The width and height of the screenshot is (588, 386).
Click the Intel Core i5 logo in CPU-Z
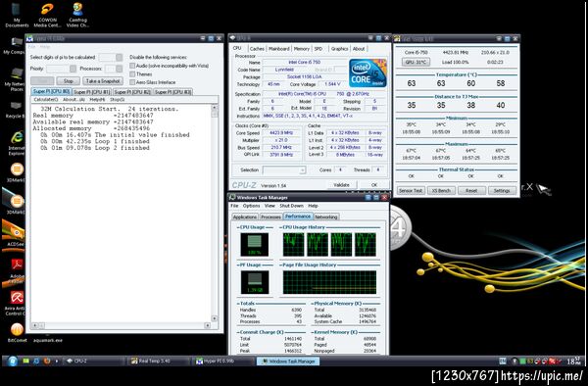tap(367, 73)
